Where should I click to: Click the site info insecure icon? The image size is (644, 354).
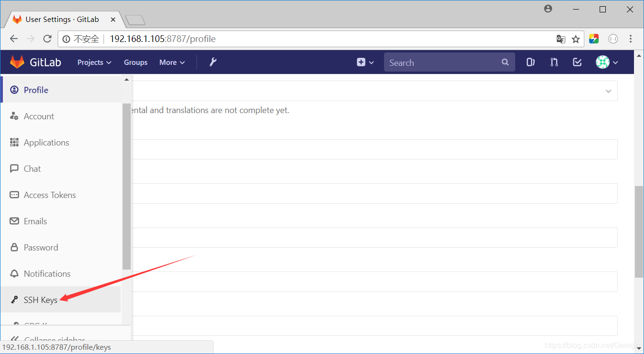click(x=66, y=39)
